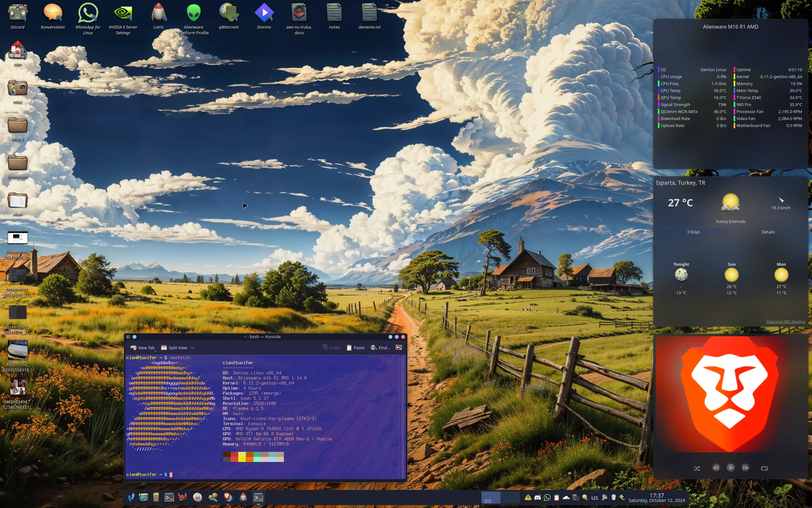Screen dimensions: 812x508
Task: Switch keyboard layout via us indicator
Action: 595,498
